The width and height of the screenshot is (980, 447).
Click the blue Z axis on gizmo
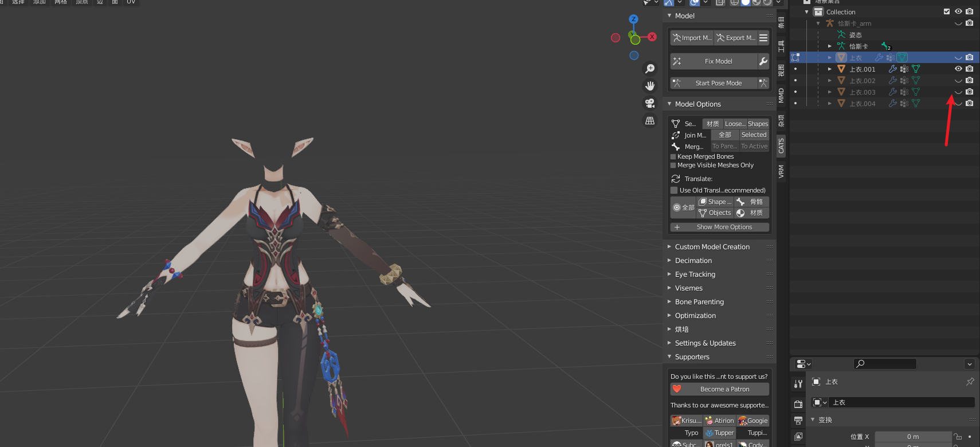(x=633, y=19)
